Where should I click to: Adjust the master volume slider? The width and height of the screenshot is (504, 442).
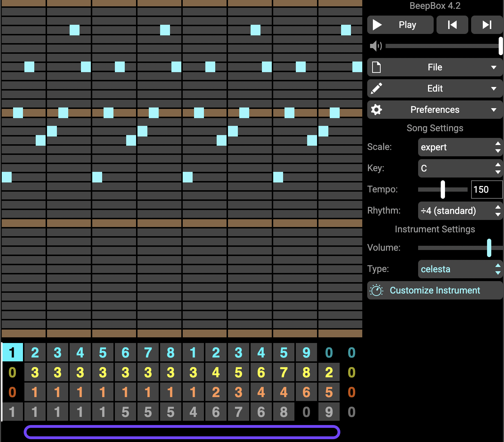point(444,46)
